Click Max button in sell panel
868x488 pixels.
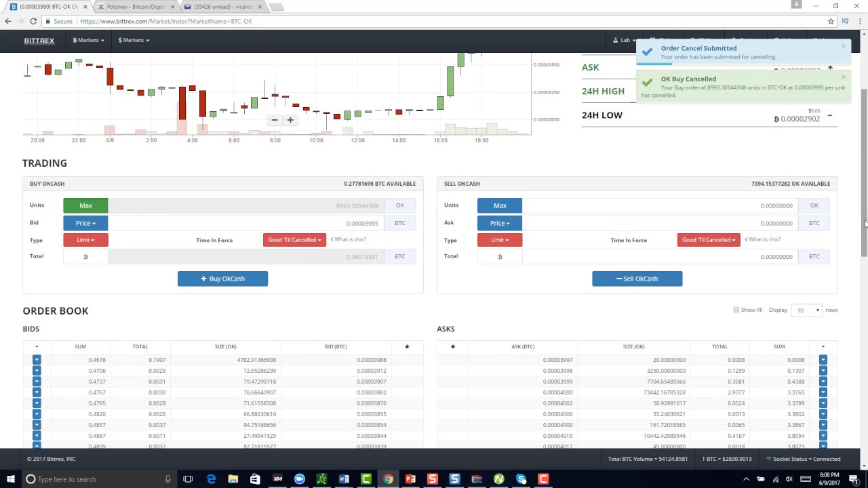500,205
